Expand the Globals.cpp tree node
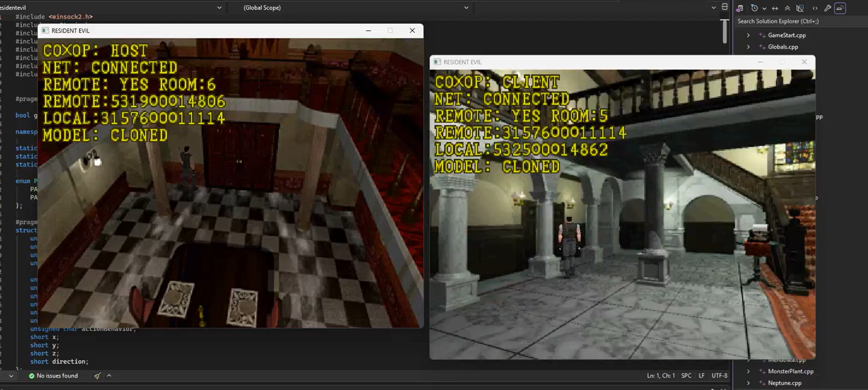 tap(748, 47)
